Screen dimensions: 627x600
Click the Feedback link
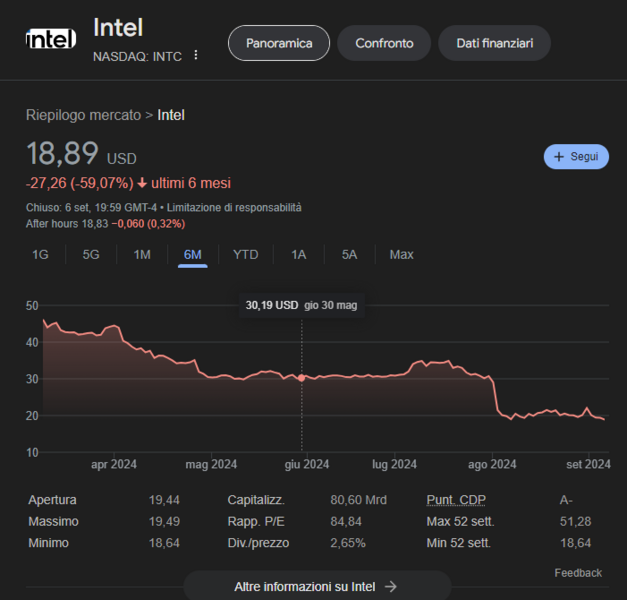578,573
